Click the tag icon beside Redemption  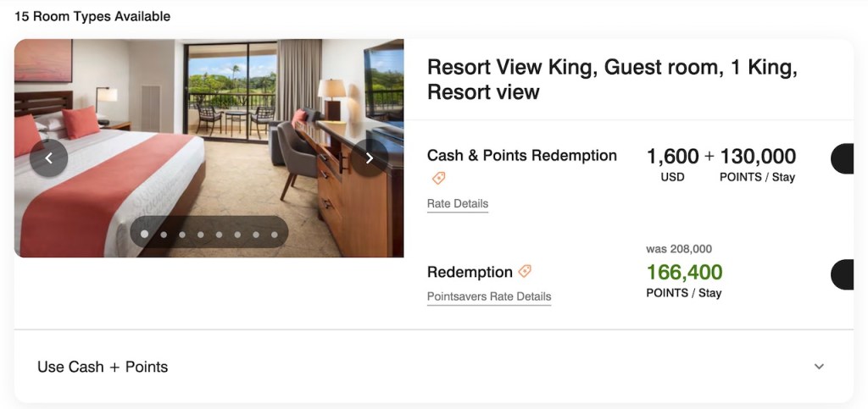(x=525, y=271)
